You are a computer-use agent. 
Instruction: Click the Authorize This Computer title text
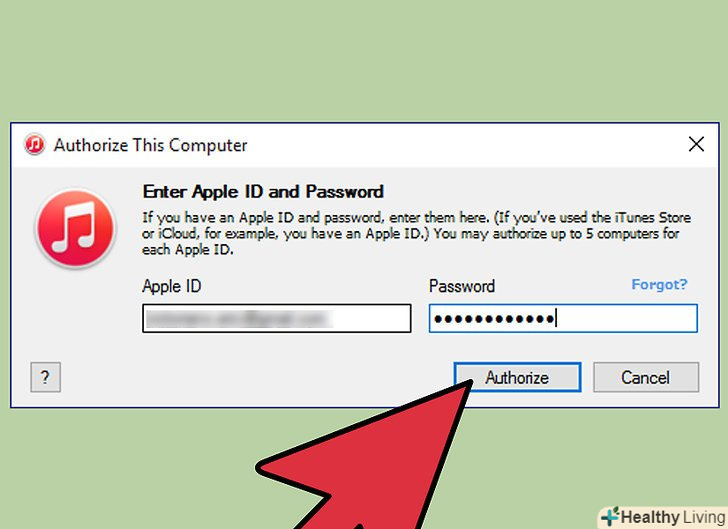pos(150,145)
